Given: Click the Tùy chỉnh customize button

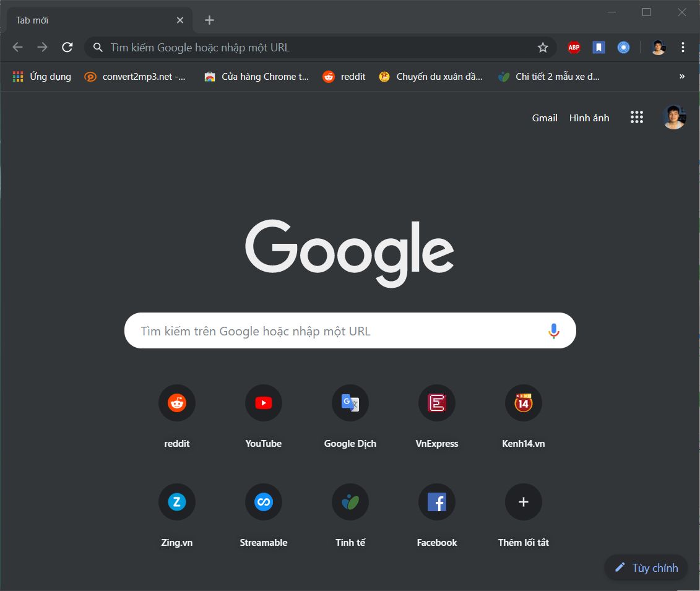Looking at the screenshot, I should click(646, 567).
